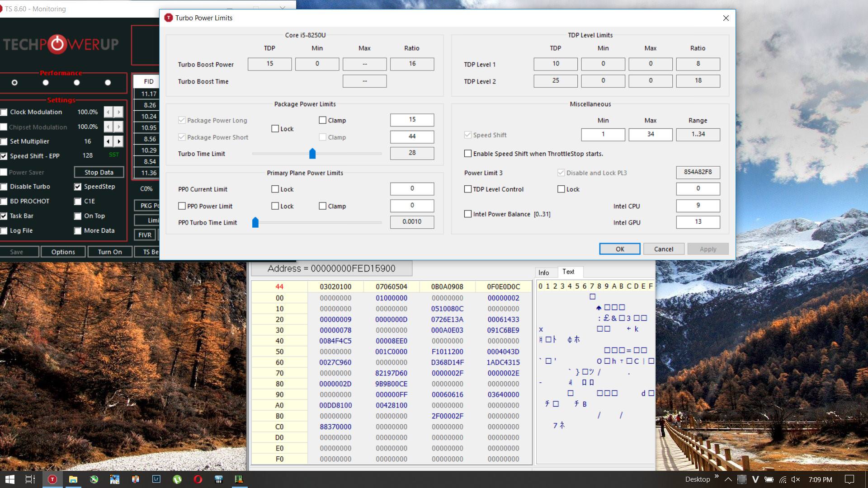
Task: Open Windows Task View
Action: (30, 479)
